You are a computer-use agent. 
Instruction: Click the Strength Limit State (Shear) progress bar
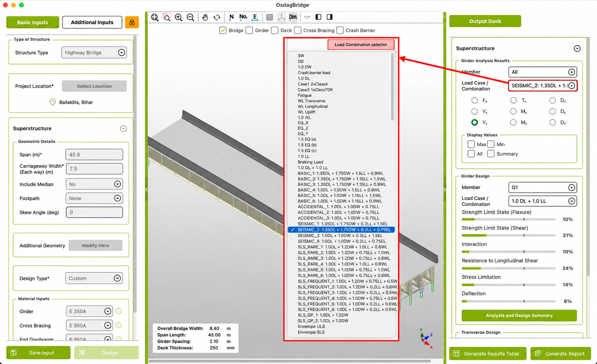[509, 235]
